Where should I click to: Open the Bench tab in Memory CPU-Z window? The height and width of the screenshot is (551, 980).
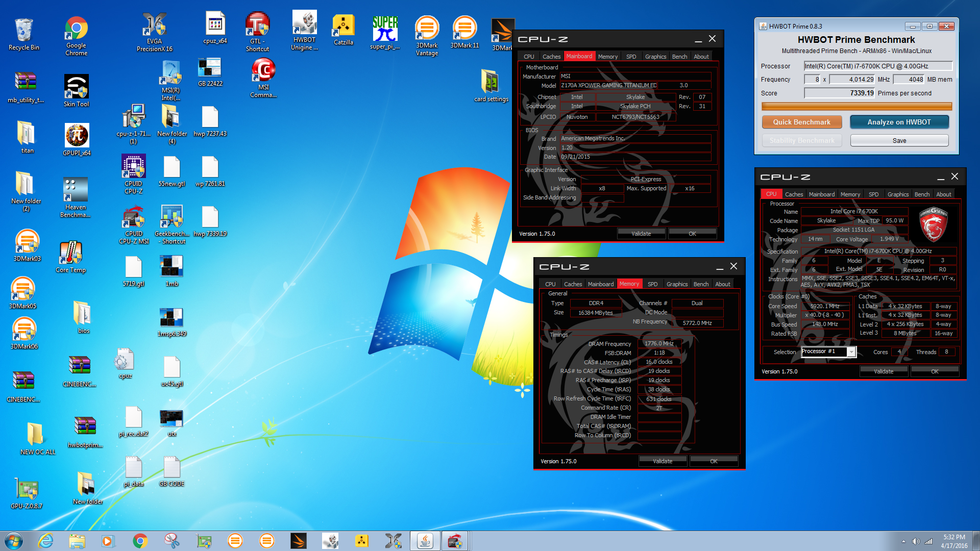(701, 284)
